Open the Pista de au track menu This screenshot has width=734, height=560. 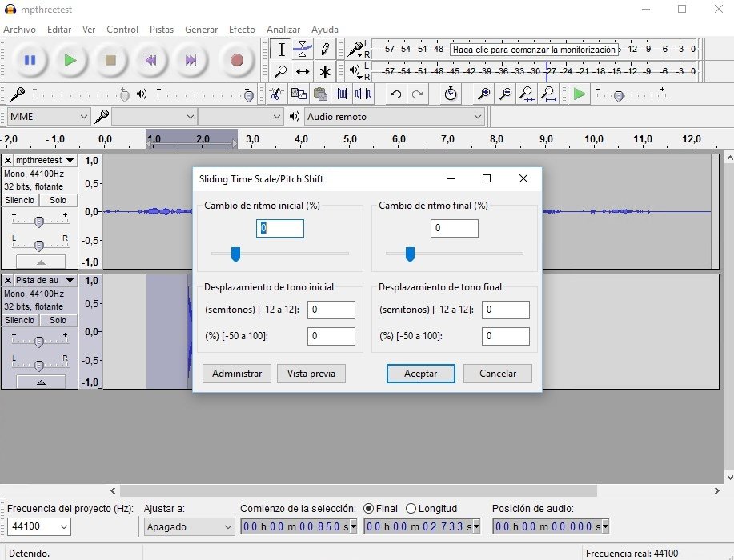tap(45, 280)
